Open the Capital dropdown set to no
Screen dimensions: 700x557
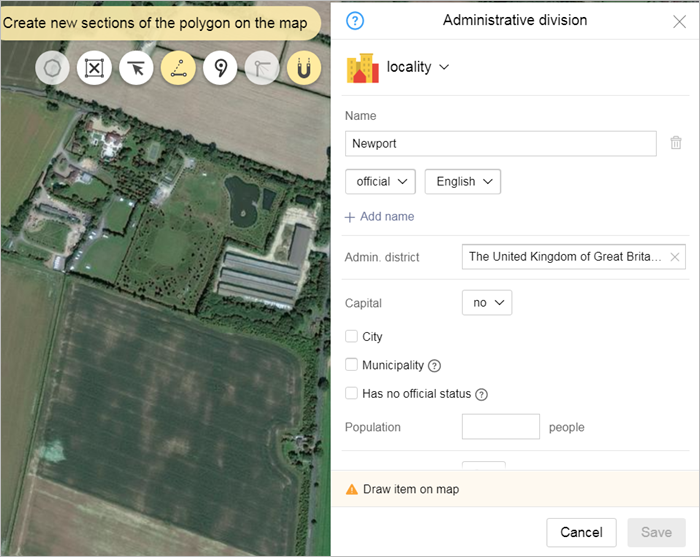pyautogui.click(x=487, y=302)
